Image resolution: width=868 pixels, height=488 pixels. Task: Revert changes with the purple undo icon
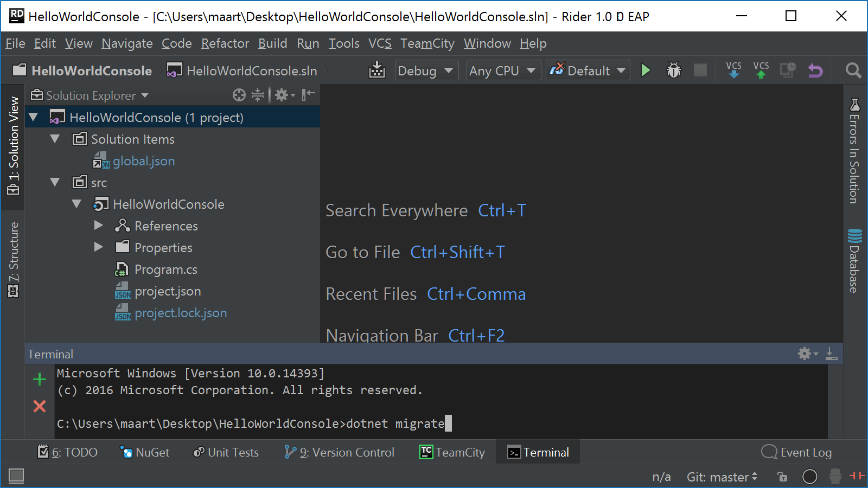coord(815,70)
